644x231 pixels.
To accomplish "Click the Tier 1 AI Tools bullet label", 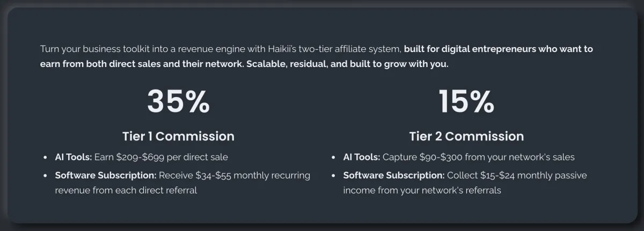I will [x=74, y=158].
